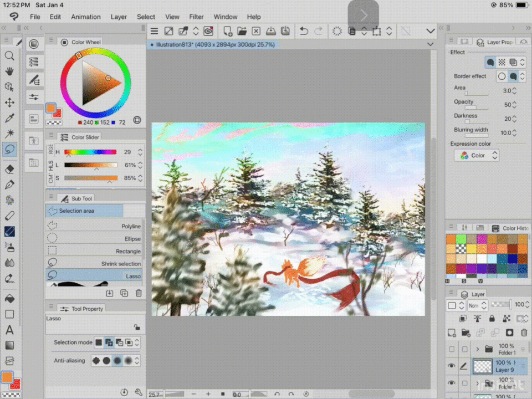Select the watercolor edge border option
This screenshot has height=399, width=532.
point(513,76)
